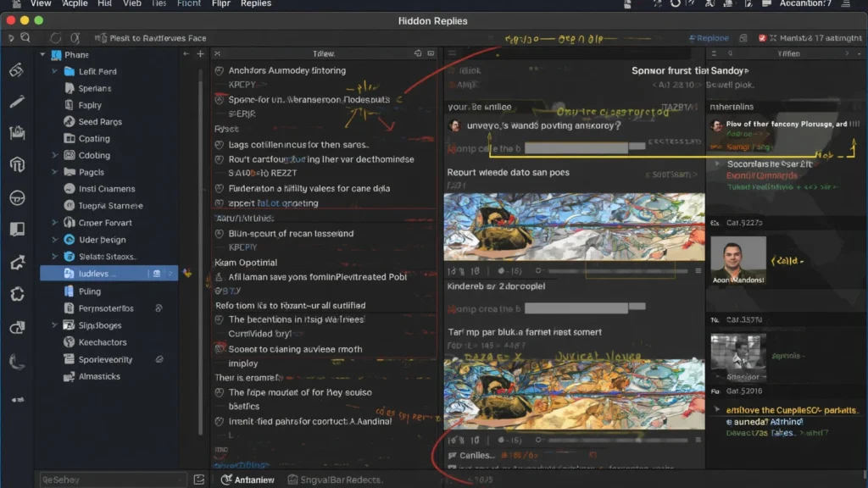Click the Pernsoterfibs file icon
Screen dimensions: 868x488
tap(70, 308)
